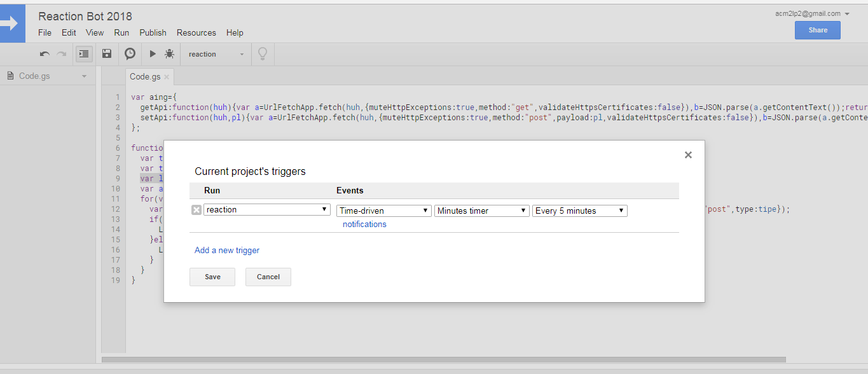Open triggers with the clock icon

click(x=130, y=54)
